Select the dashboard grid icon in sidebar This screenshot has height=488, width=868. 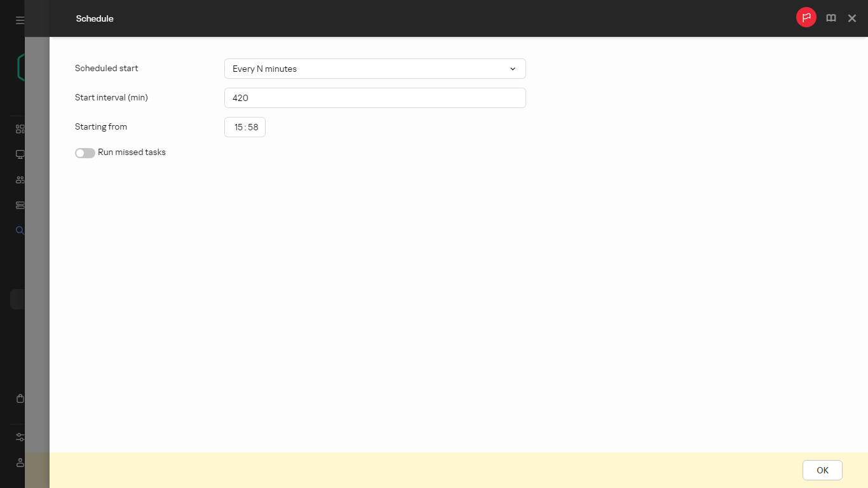[x=20, y=128]
